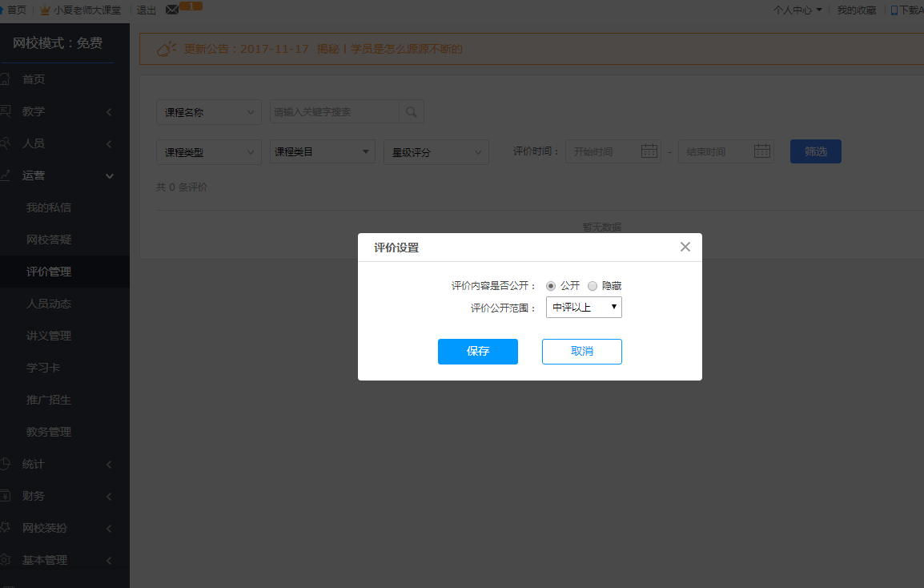
Task: Click the keyword search input field
Action: (x=334, y=112)
